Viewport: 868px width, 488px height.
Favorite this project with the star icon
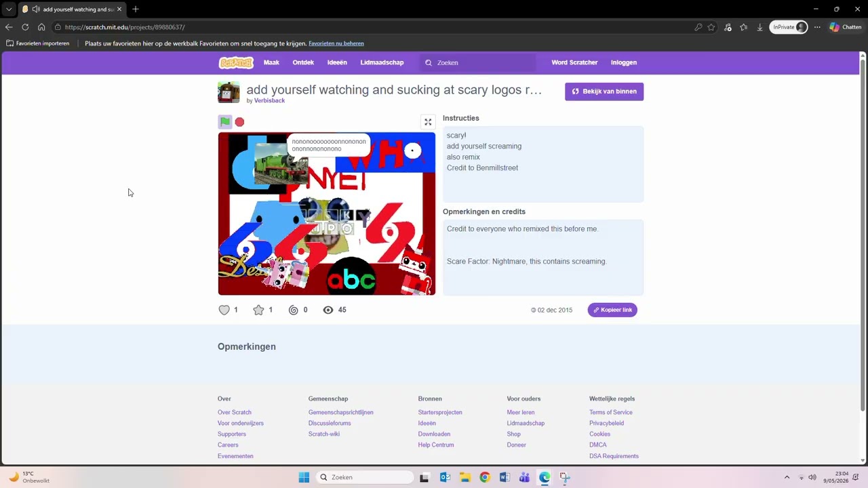tap(258, 310)
